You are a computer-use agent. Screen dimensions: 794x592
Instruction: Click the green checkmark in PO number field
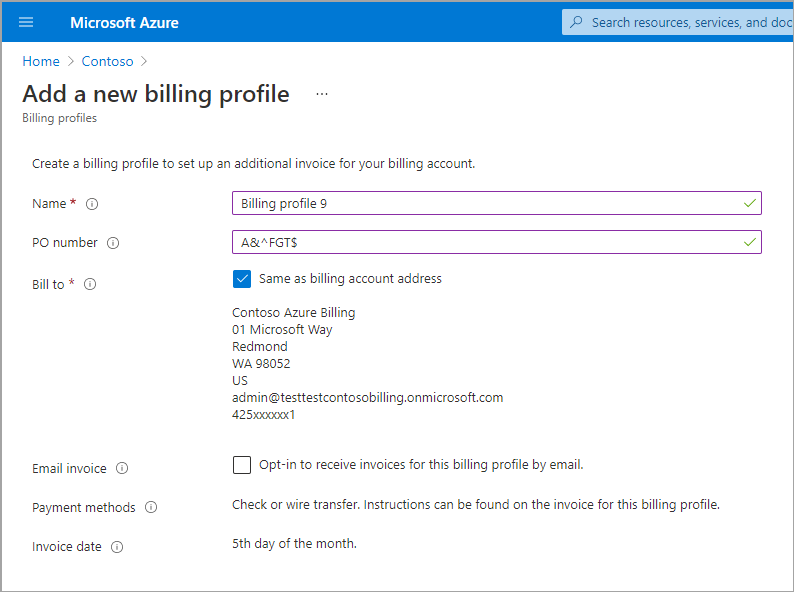pyautogui.click(x=750, y=242)
